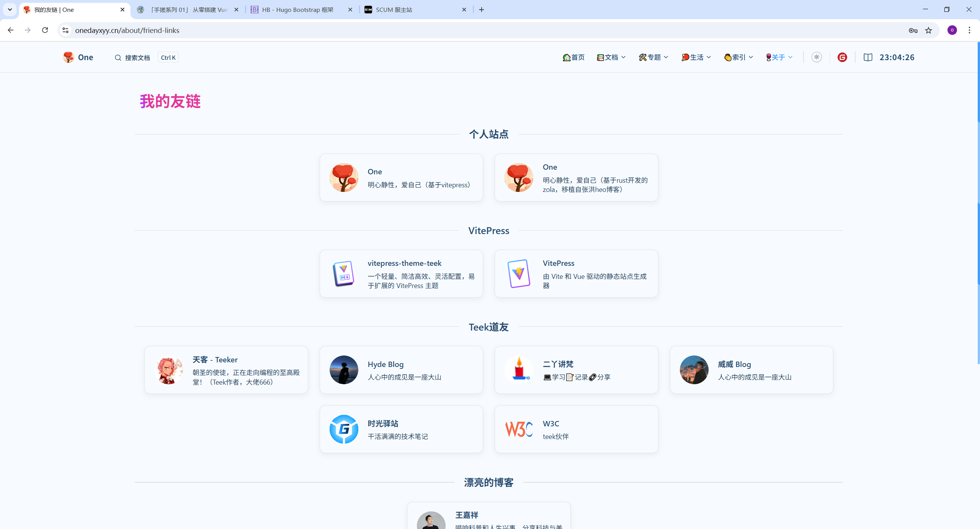Bookmark this page with star icon
The image size is (980, 529).
(929, 30)
